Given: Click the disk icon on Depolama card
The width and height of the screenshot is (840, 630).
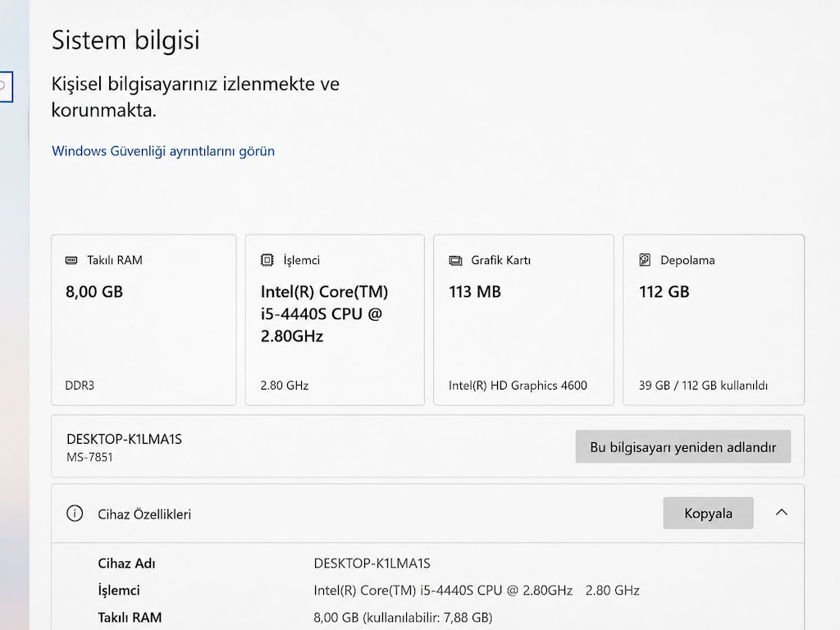Looking at the screenshot, I should (x=645, y=260).
